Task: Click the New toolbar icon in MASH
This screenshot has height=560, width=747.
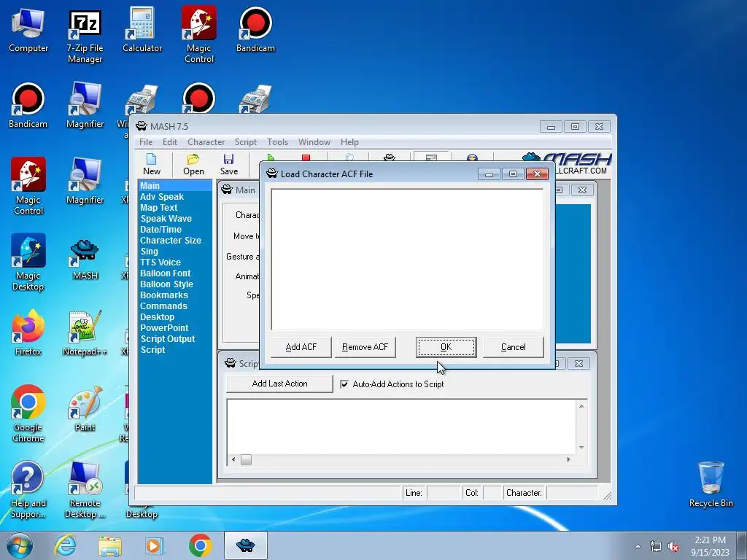Action: (x=152, y=164)
